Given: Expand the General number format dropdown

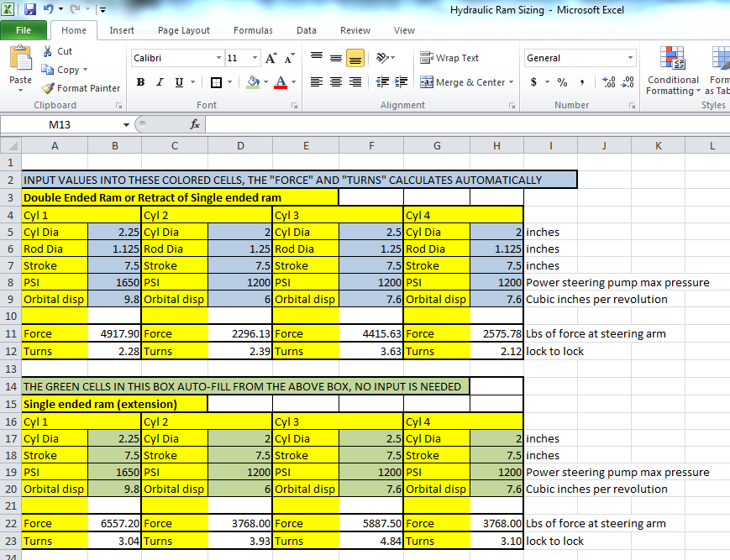Looking at the screenshot, I should coord(632,58).
